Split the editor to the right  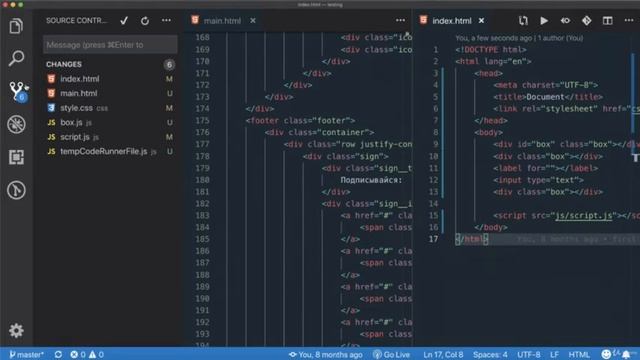tap(608, 20)
